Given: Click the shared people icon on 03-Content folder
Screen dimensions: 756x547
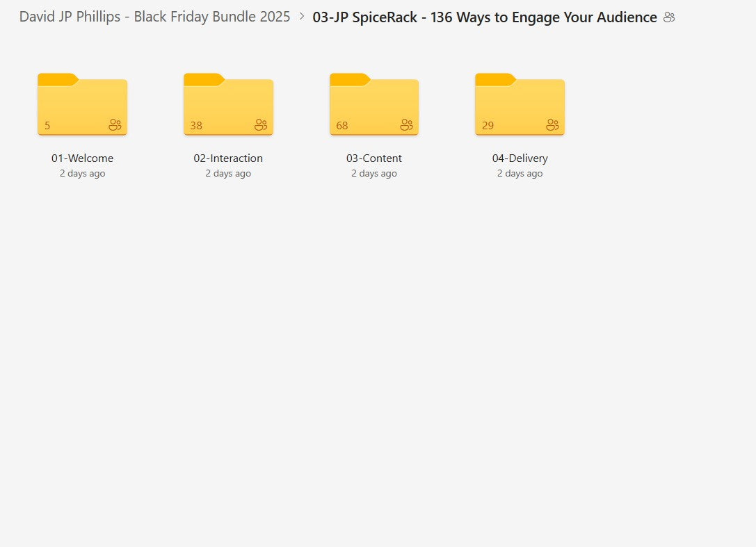Looking at the screenshot, I should point(407,125).
